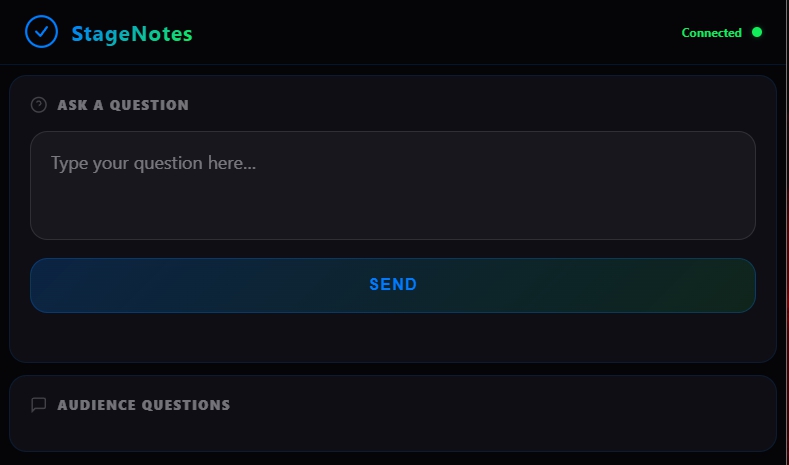Viewport: 789px width, 465px height.
Task: Place cursor in the question input box
Action: (x=392, y=200)
